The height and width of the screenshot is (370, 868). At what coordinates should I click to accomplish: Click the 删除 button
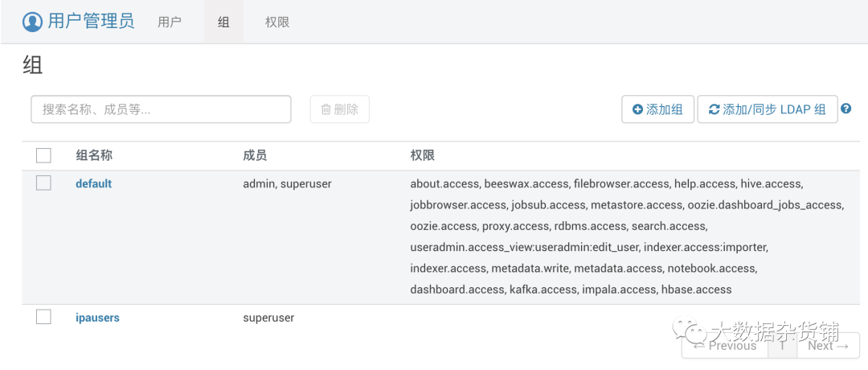point(340,109)
